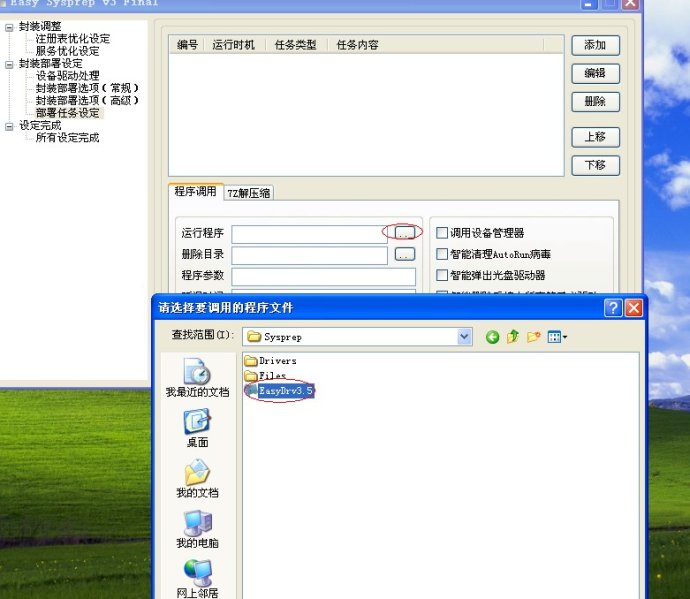The width and height of the screenshot is (690, 599).
Task: Enable 智能弹出光盘驱动器 checkbox
Action: (x=442, y=275)
